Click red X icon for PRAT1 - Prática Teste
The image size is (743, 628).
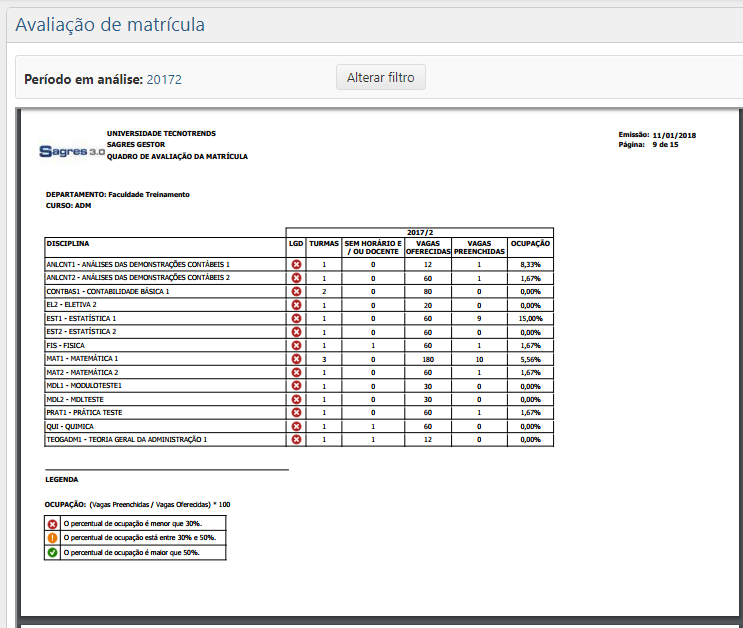click(x=296, y=412)
